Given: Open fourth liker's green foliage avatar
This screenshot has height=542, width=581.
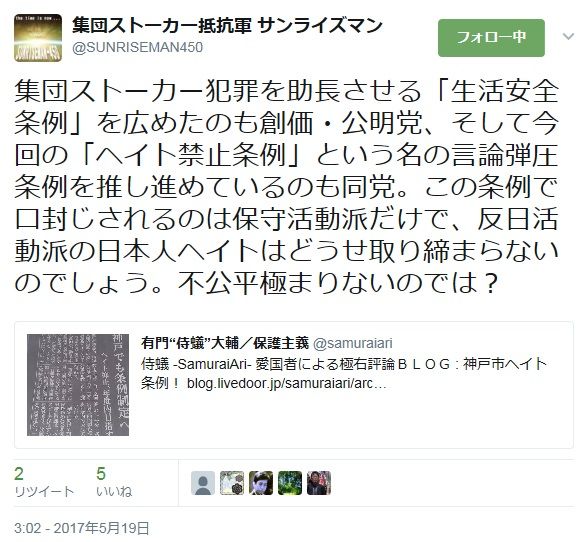Looking at the screenshot, I should 290,483.
